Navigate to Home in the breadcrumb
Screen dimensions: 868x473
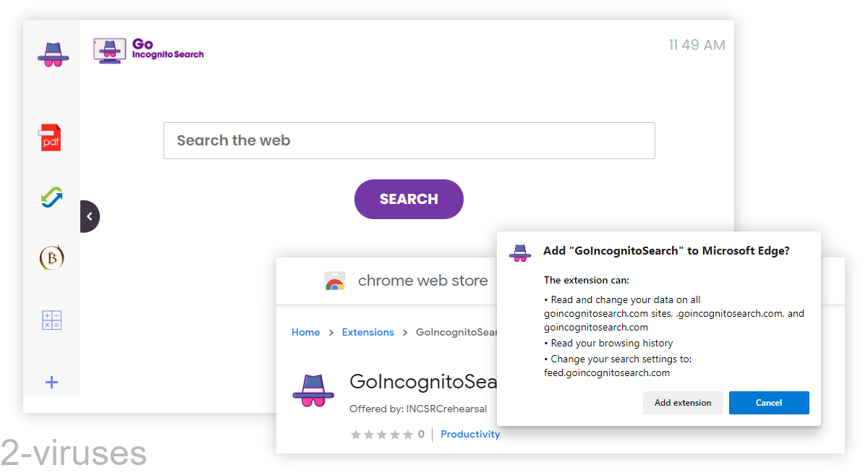pyautogui.click(x=305, y=332)
